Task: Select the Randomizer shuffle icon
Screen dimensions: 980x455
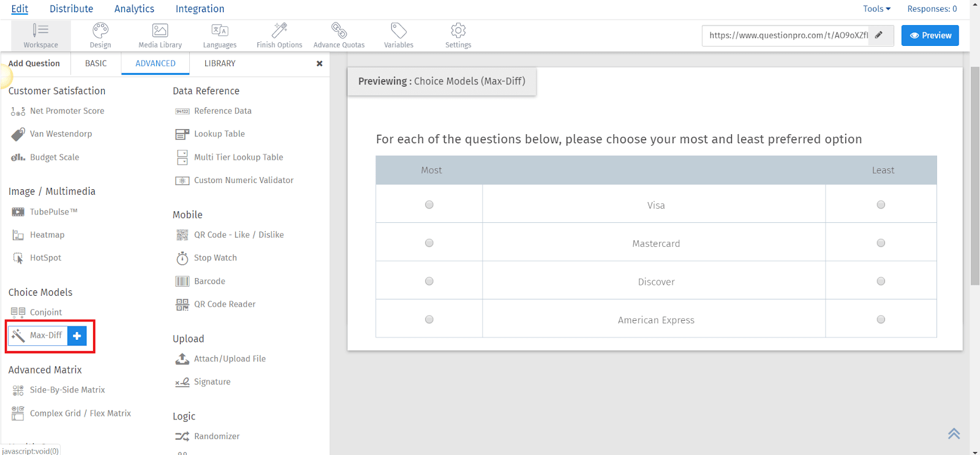Action: [x=183, y=437]
